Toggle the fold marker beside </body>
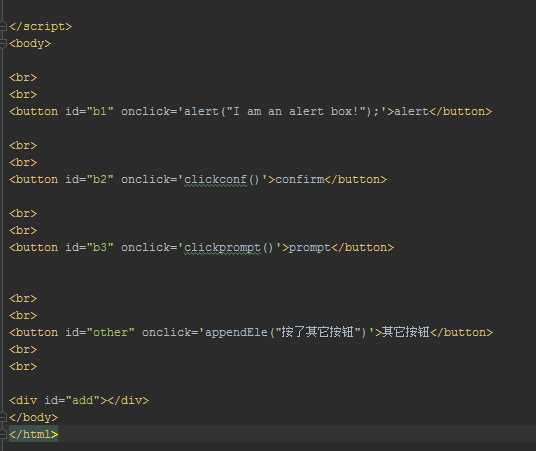This screenshot has width=536, height=451. (3, 417)
